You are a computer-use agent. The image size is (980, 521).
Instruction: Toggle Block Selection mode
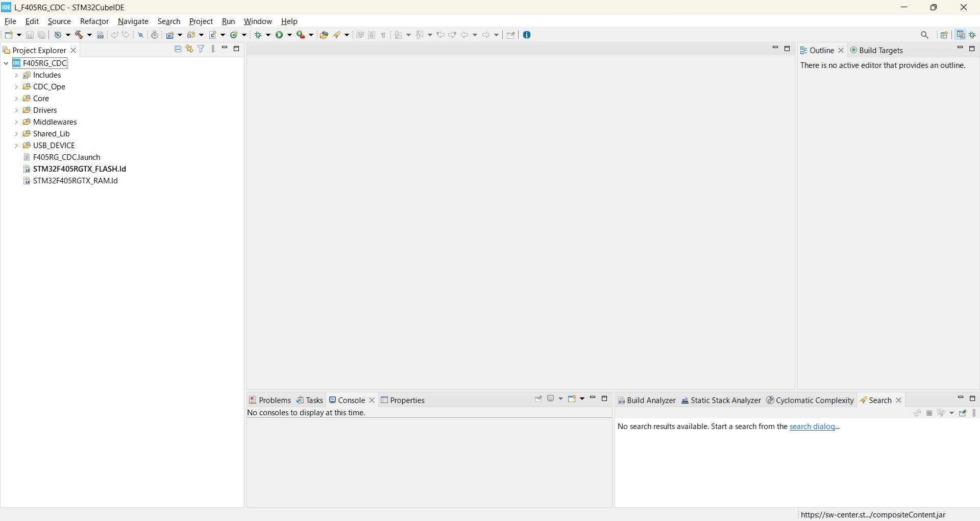pos(372,35)
